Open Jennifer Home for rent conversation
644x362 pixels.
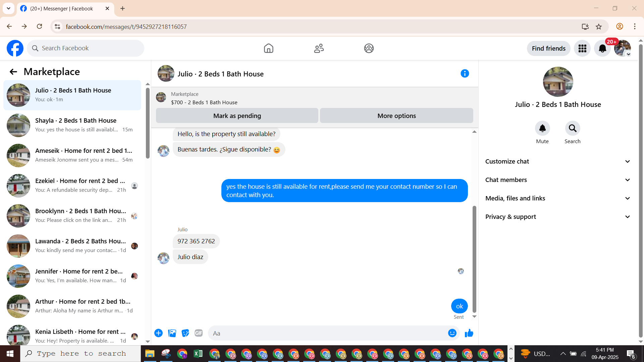coord(72,276)
